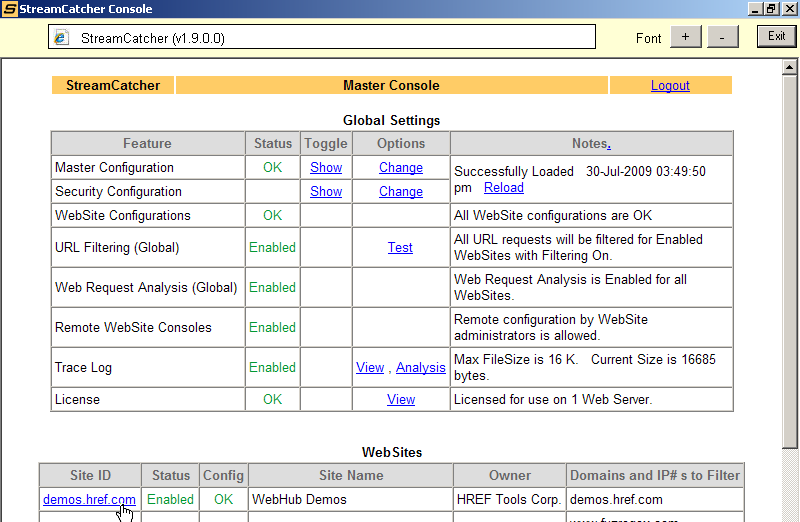Click the License row label

77,400
